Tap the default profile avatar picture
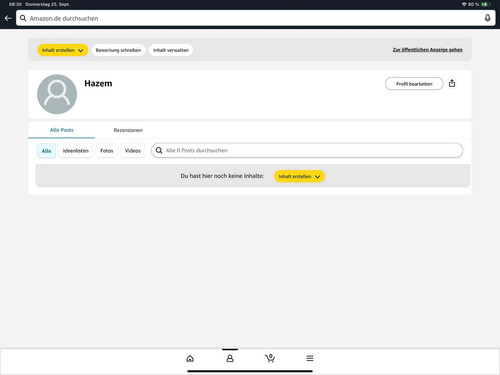This screenshot has height=375, width=500. point(57,94)
